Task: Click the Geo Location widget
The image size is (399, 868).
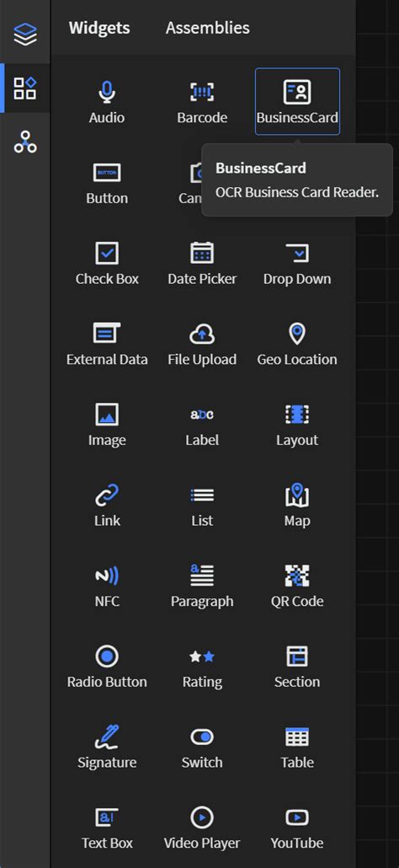Action: (297, 345)
